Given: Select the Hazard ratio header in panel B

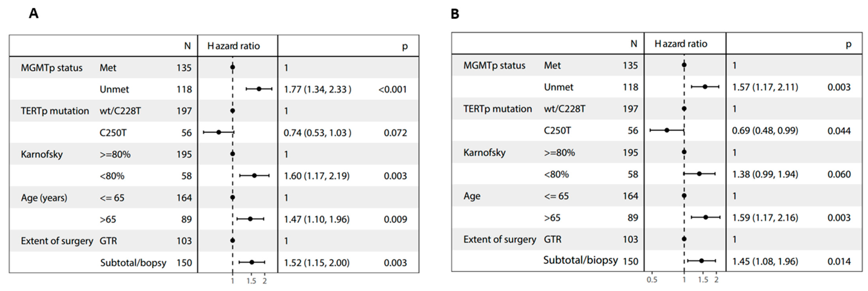Looking at the screenshot, I should pyautogui.click(x=681, y=44).
